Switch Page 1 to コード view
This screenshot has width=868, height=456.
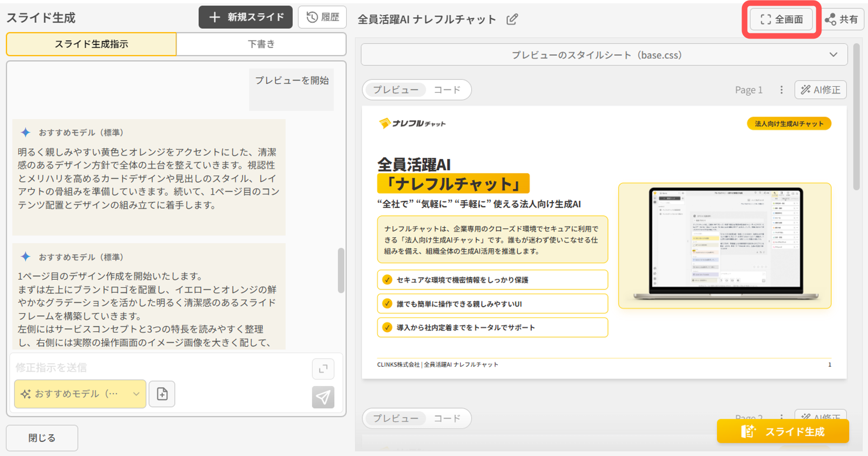pyautogui.click(x=447, y=90)
